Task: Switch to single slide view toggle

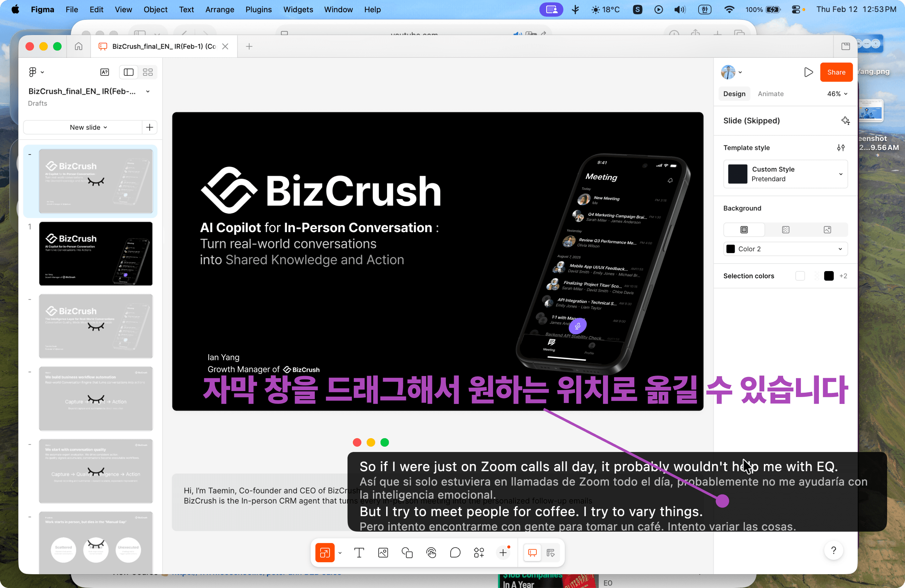Action: click(x=129, y=72)
